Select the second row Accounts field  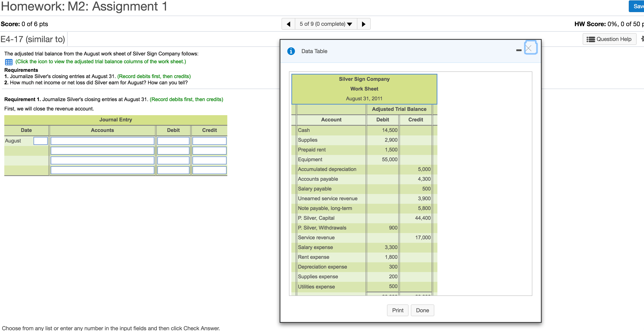(103, 151)
